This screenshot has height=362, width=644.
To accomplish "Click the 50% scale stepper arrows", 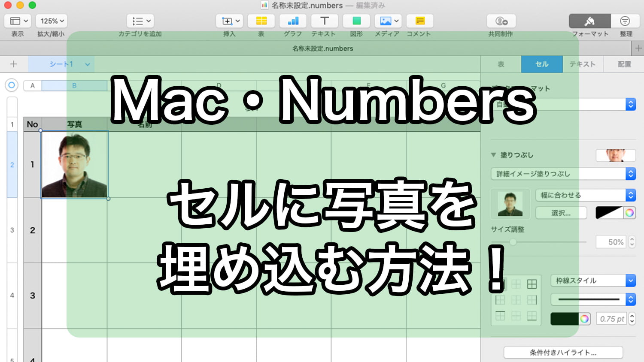I will pos(632,242).
